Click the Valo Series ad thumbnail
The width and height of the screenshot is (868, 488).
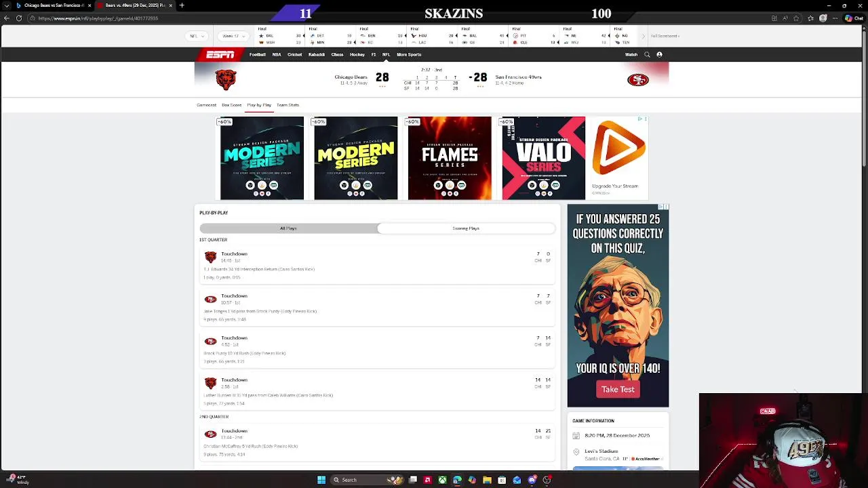point(543,158)
